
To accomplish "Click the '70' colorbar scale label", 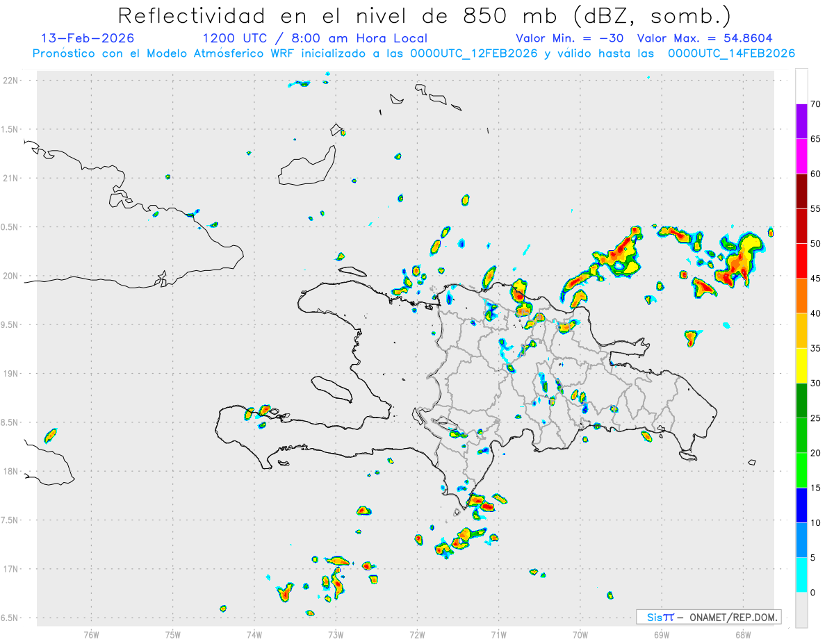I will pyautogui.click(x=815, y=104).
